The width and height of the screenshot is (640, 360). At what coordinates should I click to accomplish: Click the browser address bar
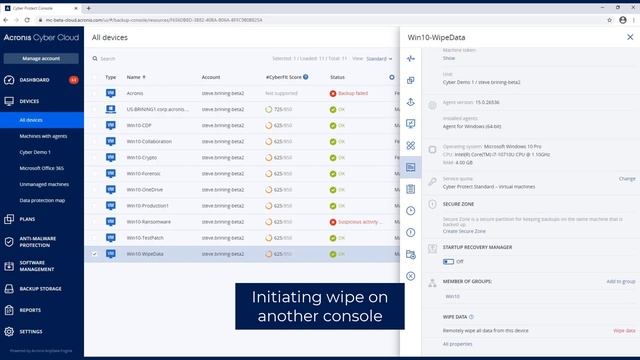(318, 20)
